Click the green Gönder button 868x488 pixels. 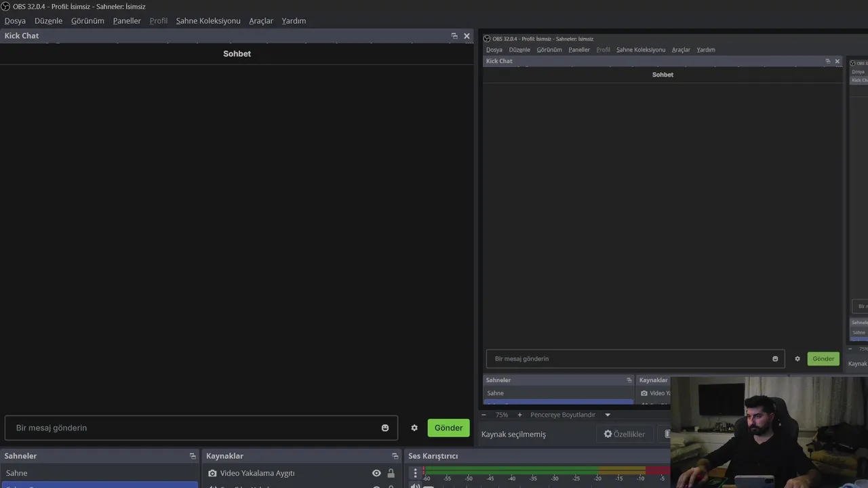coord(448,428)
